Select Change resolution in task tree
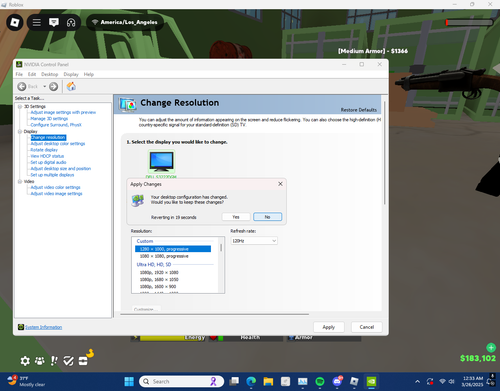This screenshot has height=391, width=500. (48, 137)
